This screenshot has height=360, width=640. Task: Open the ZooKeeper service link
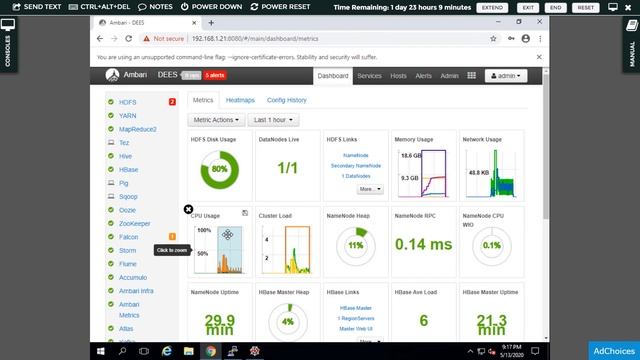click(x=134, y=223)
